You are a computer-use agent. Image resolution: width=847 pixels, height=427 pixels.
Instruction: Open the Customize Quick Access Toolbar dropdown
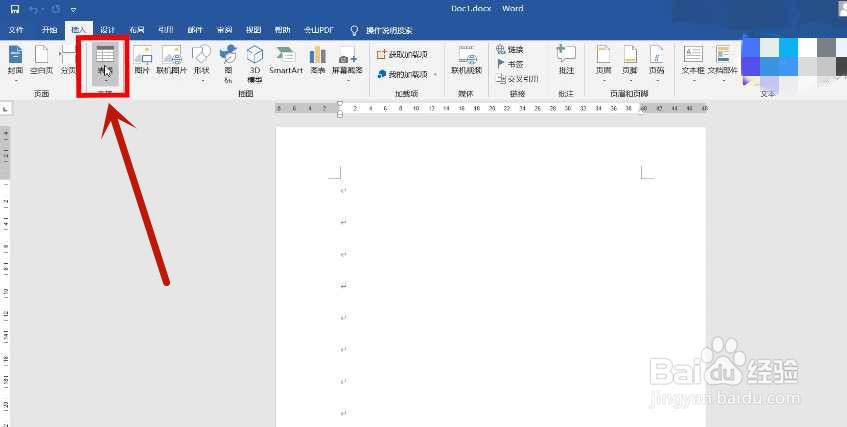(73, 10)
